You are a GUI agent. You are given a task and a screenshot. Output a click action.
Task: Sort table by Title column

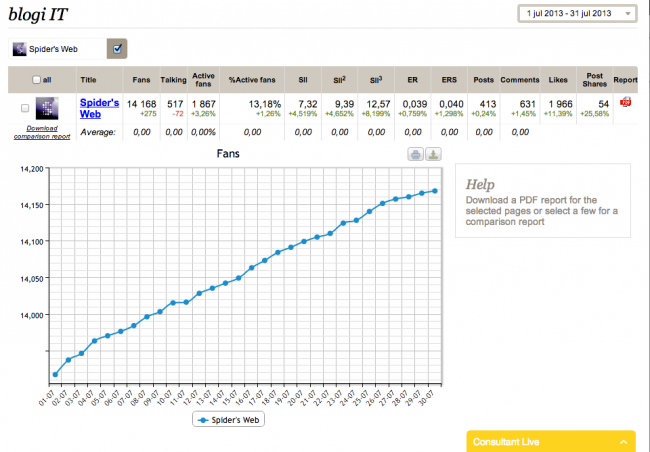(x=88, y=80)
